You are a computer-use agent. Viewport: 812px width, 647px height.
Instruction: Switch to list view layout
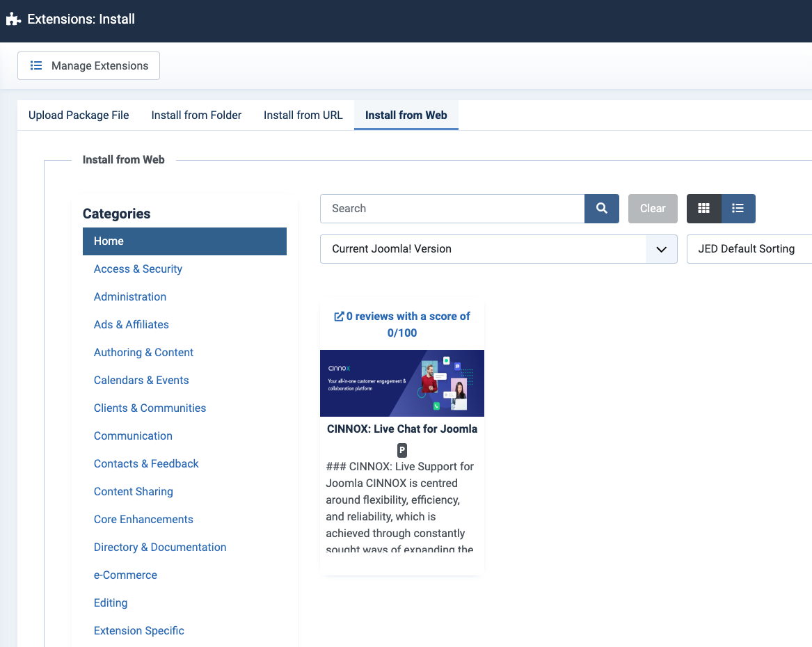(738, 209)
